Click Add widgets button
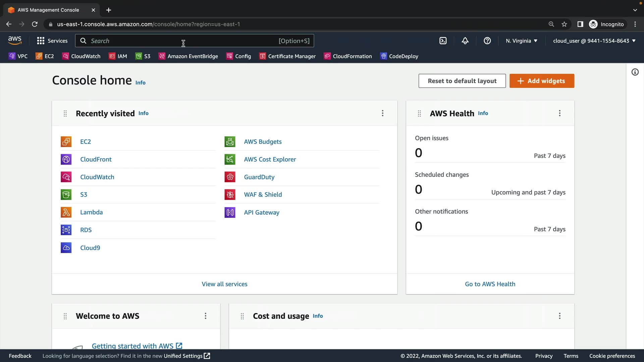644x362 pixels. (542, 81)
